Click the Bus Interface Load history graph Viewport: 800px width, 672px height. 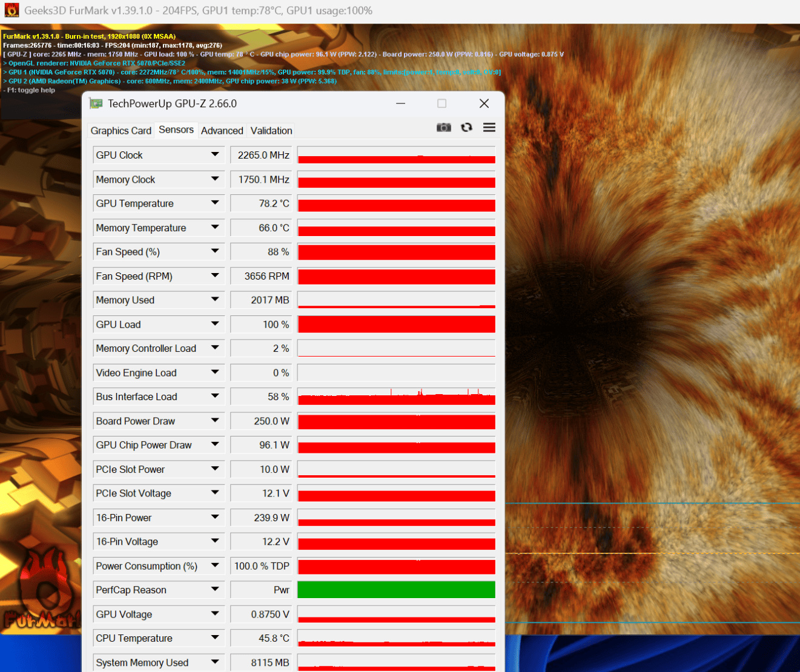(x=397, y=397)
